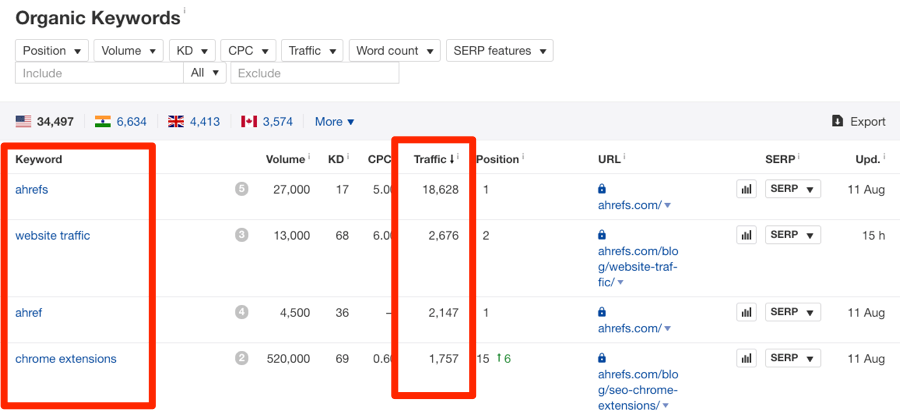
Task: Click the chart icon in the ahrefs row
Action: click(x=746, y=189)
